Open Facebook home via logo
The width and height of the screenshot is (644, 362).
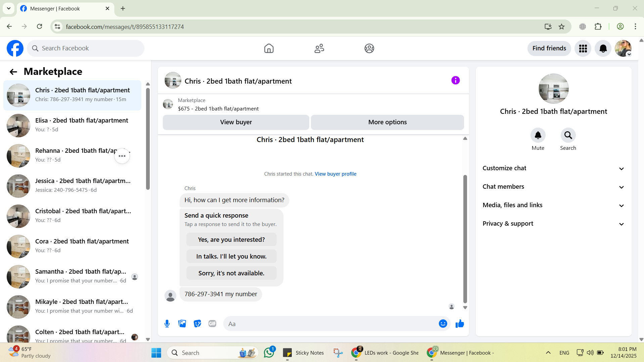tap(15, 48)
